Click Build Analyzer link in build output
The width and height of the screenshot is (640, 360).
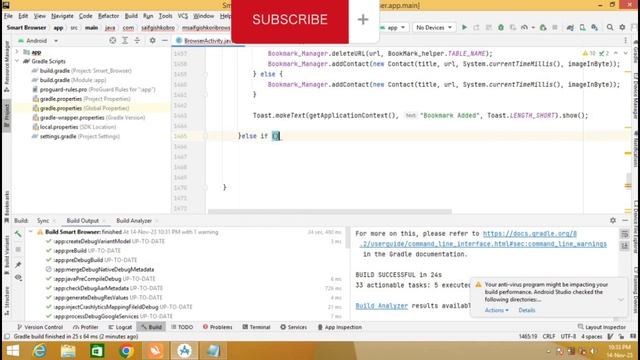[381, 306]
